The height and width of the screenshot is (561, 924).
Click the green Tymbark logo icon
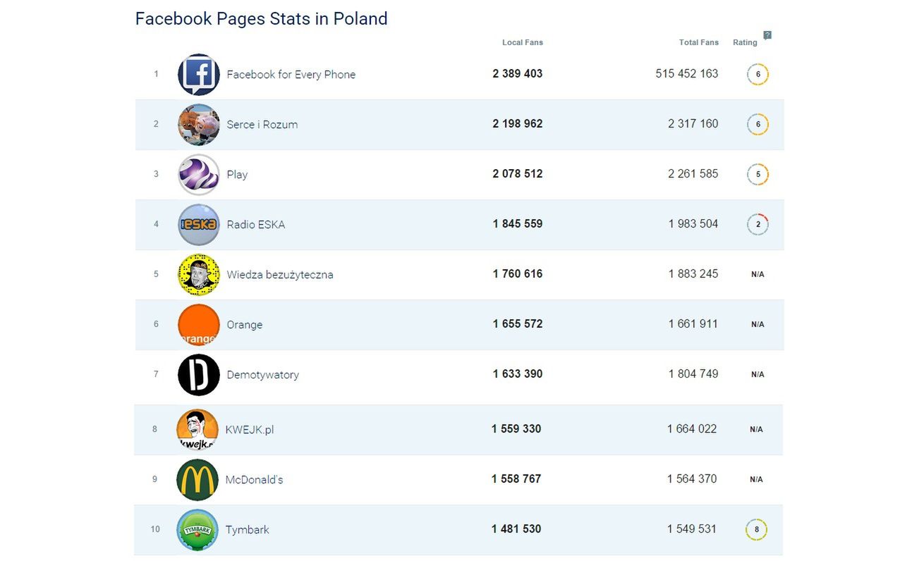197,530
